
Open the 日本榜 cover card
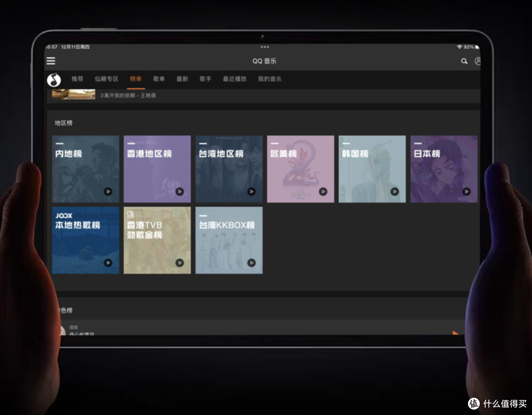point(444,169)
